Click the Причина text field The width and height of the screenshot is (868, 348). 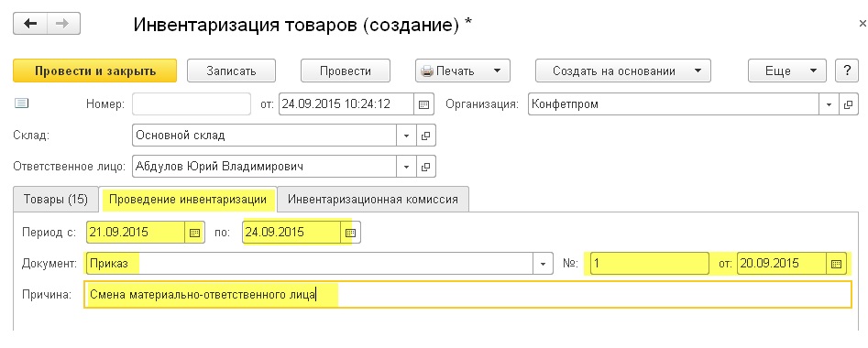click(467, 295)
